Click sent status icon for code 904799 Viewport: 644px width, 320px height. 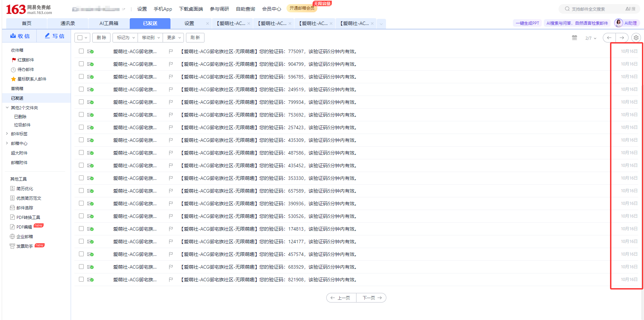tap(90, 64)
